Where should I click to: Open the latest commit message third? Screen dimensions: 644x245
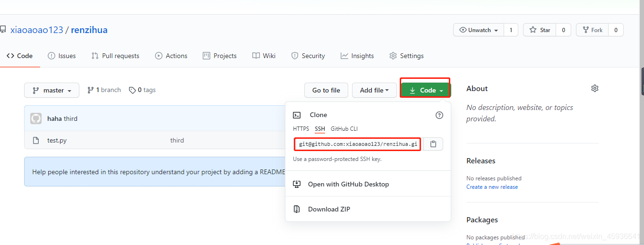click(x=71, y=118)
